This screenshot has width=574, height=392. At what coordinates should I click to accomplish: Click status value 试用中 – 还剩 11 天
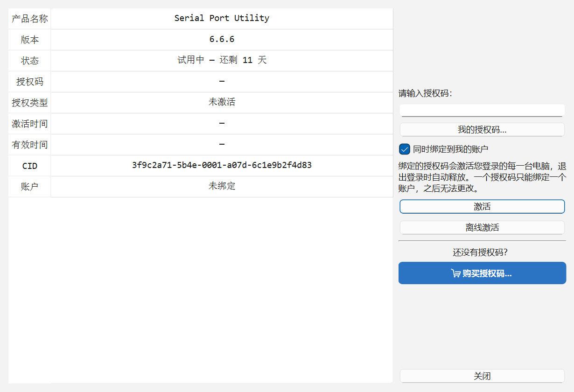(222, 60)
